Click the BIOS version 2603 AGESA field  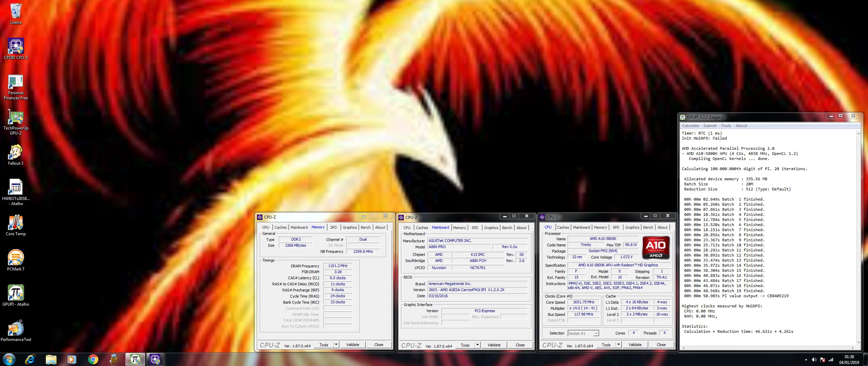tap(477, 290)
